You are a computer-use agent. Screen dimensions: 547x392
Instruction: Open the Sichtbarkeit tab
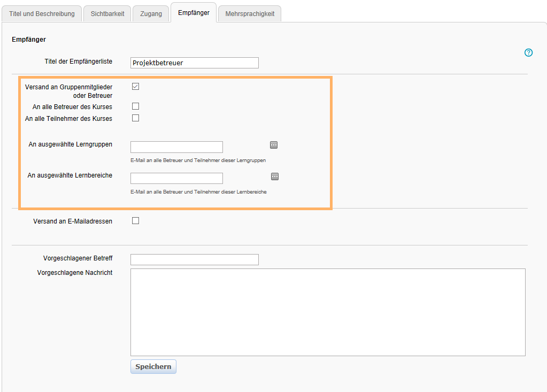click(x=107, y=14)
